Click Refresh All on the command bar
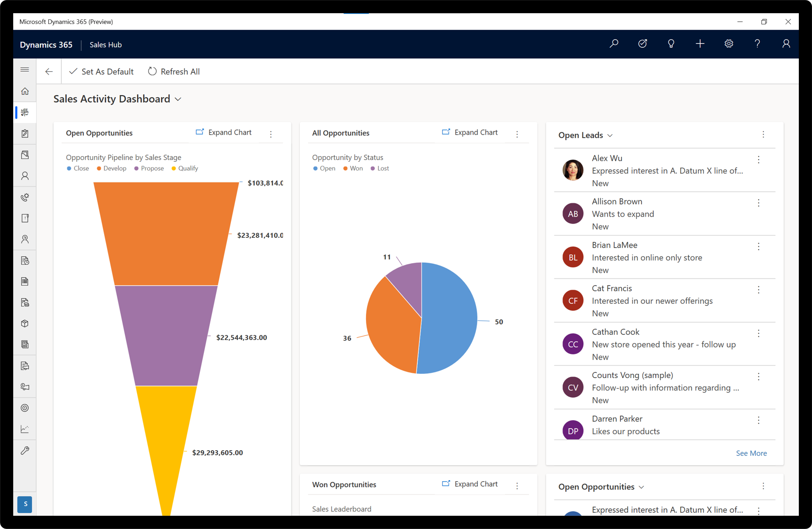Screen dimensions: 812x529 [x=173, y=71]
